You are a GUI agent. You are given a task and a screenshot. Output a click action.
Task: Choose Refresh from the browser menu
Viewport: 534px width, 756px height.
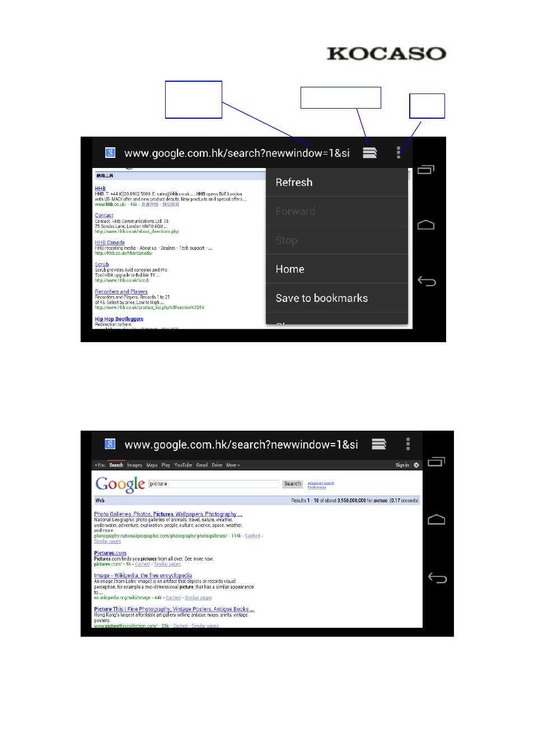coord(337,182)
